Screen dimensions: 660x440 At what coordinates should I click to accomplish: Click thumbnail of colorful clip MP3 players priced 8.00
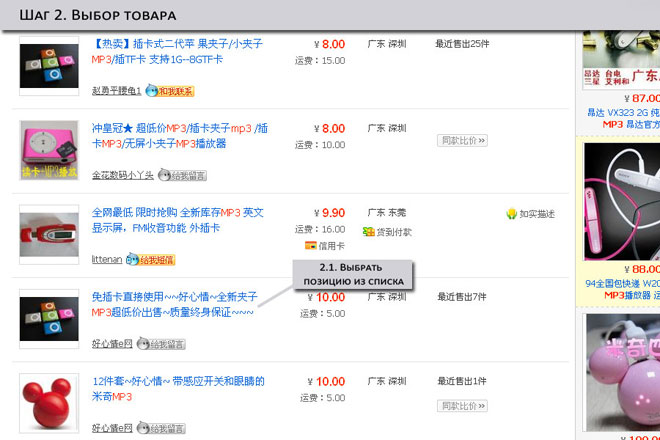coord(49,66)
